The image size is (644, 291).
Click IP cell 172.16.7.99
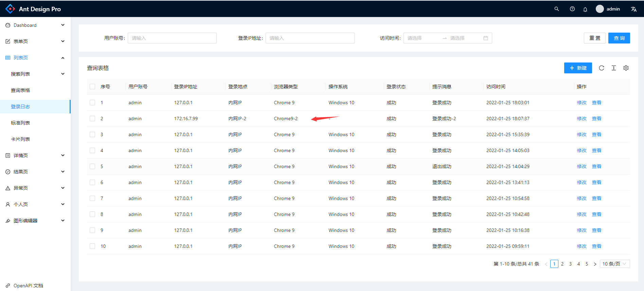click(186, 119)
